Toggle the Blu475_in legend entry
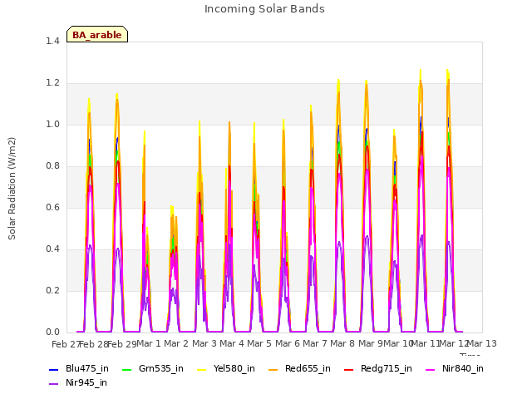Viewport: 532px width, 399px height. tap(79, 369)
